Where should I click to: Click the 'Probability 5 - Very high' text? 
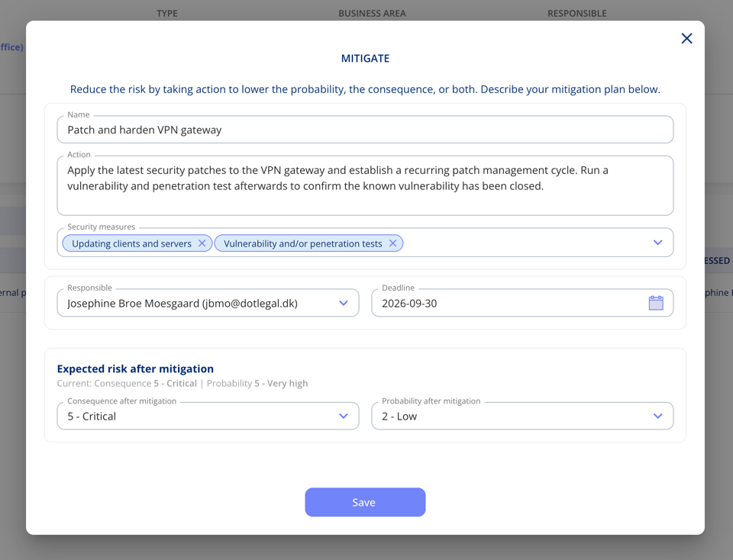(257, 384)
